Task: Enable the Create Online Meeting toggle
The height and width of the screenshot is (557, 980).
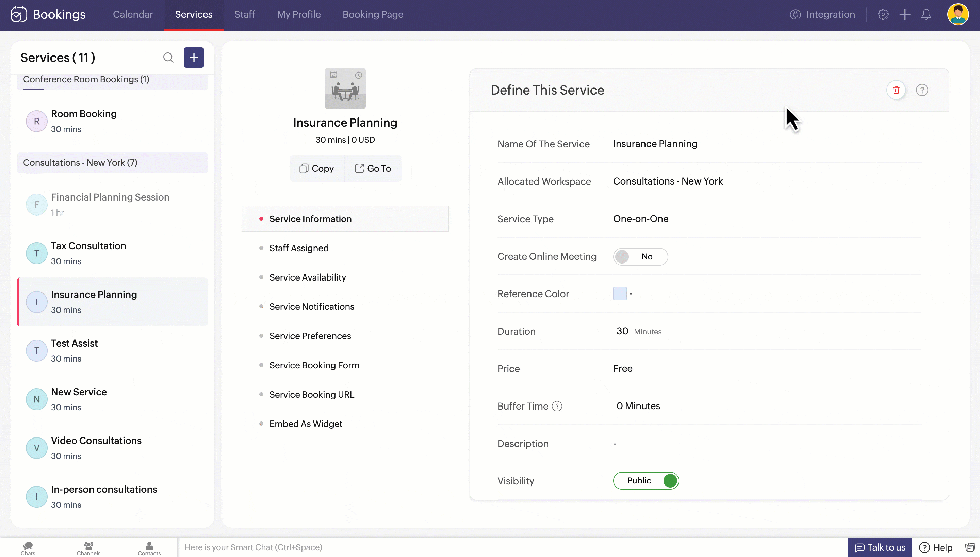Action: click(x=640, y=257)
